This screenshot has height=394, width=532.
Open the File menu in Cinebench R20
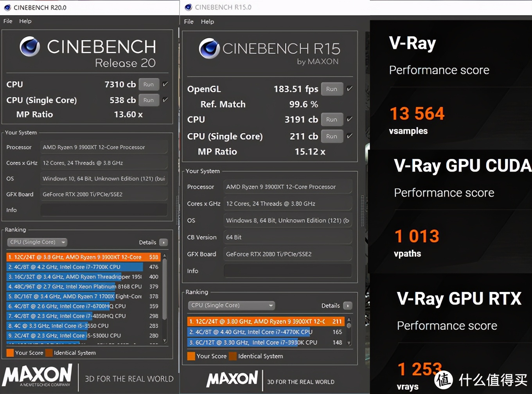pos(8,21)
